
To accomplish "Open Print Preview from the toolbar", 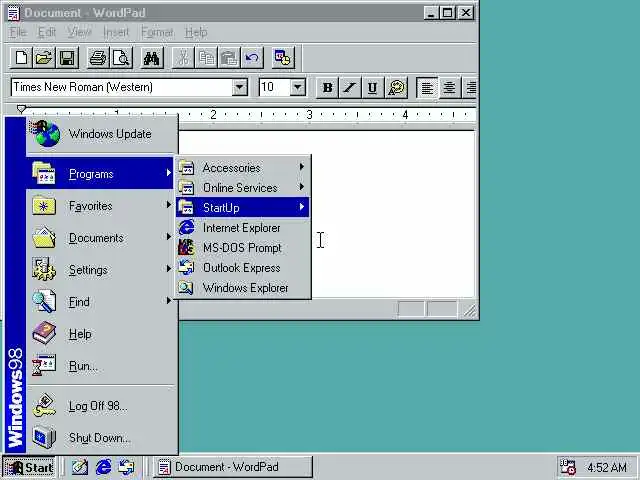I will (121, 58).
